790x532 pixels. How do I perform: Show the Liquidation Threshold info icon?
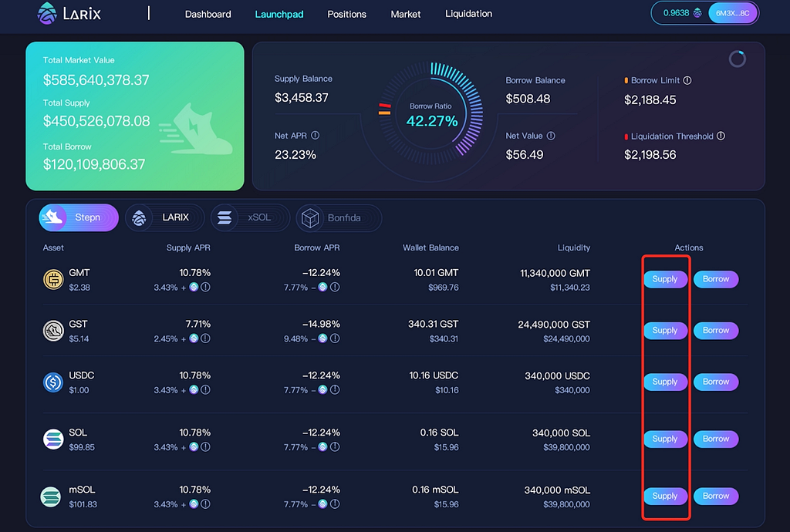721,136
